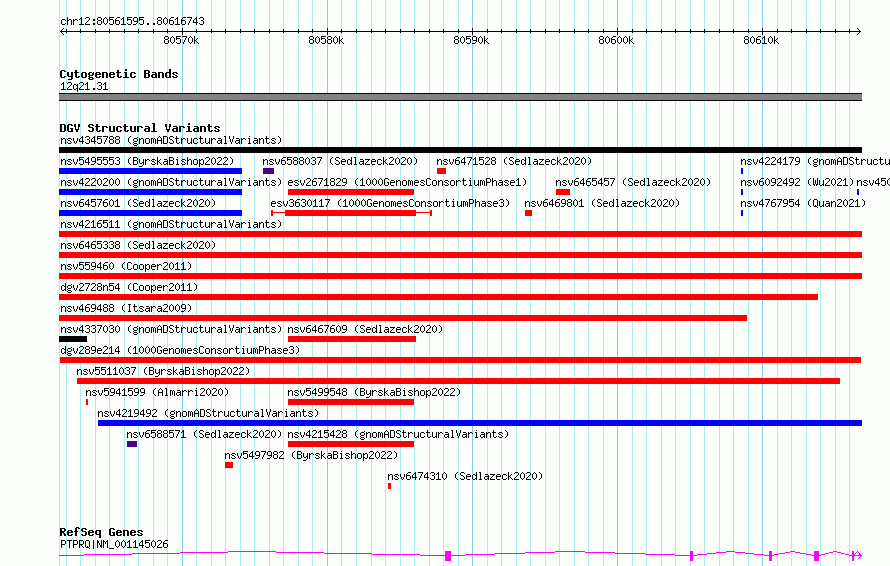The width and height of the screenshot is (890, 566).
Task: Click the red nsv5511037 variant bar
Action: [x=459, y=381]
